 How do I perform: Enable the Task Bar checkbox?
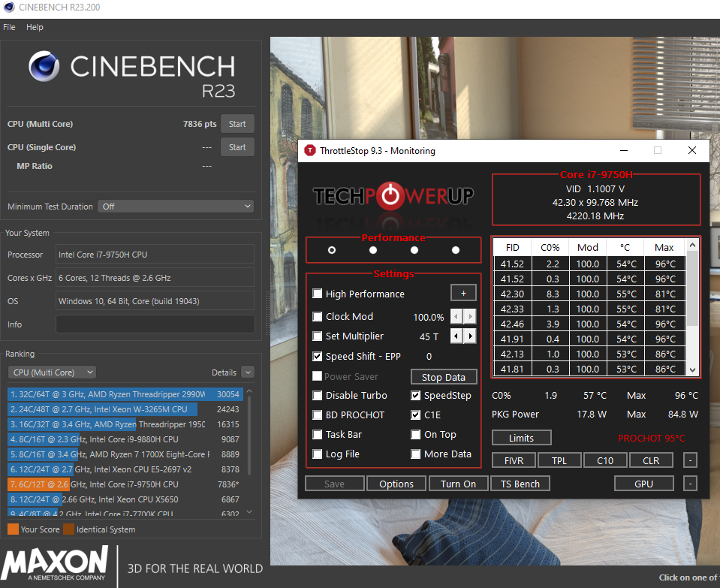(318, 434)
